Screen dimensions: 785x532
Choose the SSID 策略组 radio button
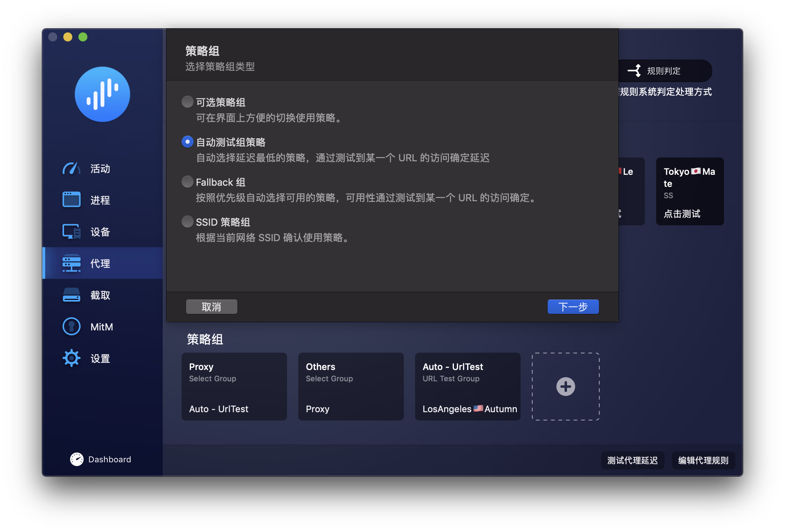click(x=187, y=222)
